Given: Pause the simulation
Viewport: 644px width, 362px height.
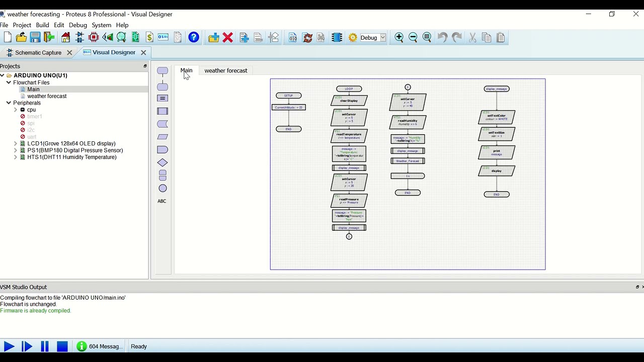Looking at the screenshot, I should point(44,346).
